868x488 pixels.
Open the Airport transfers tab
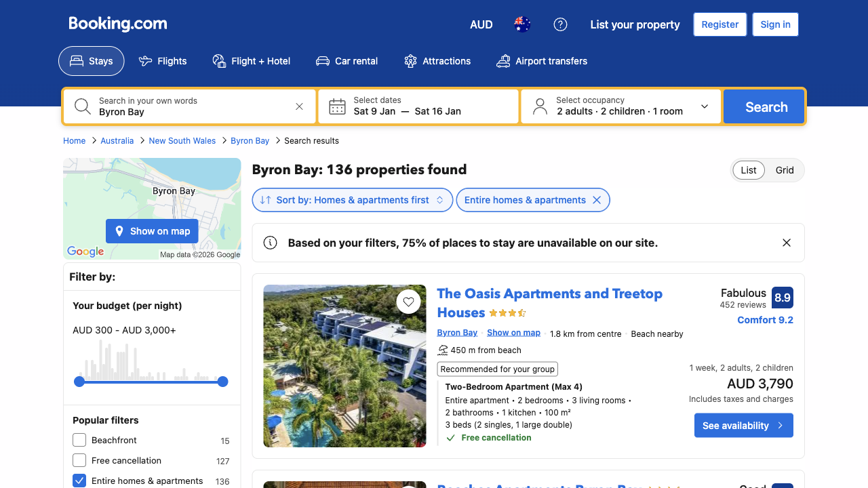click(542, 61)
